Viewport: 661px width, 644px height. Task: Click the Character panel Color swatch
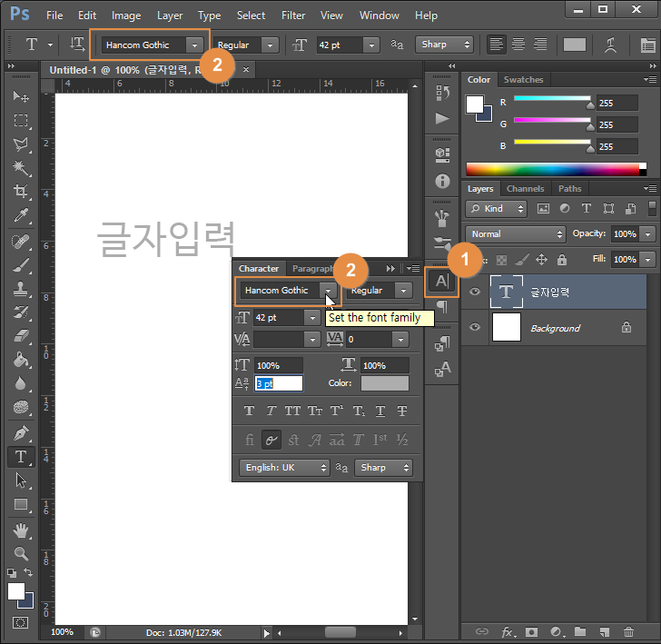(x=385, y=383)
